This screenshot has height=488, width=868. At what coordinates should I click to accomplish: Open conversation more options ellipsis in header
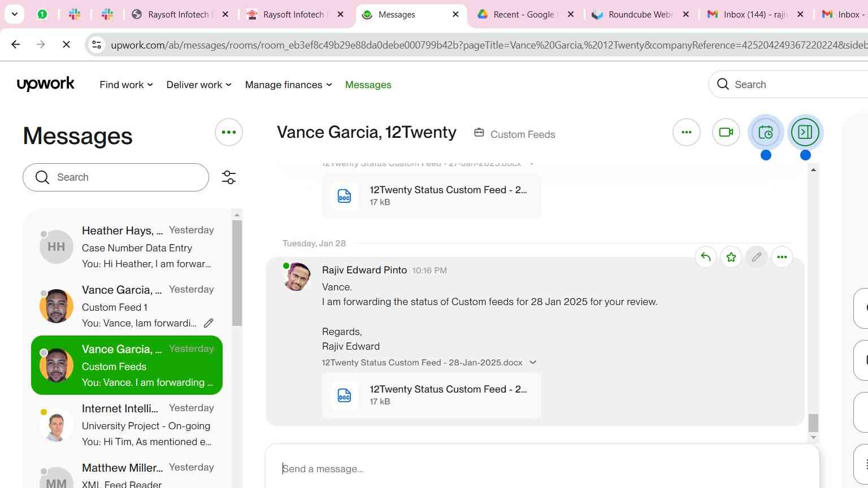click(x=687, y=132)
